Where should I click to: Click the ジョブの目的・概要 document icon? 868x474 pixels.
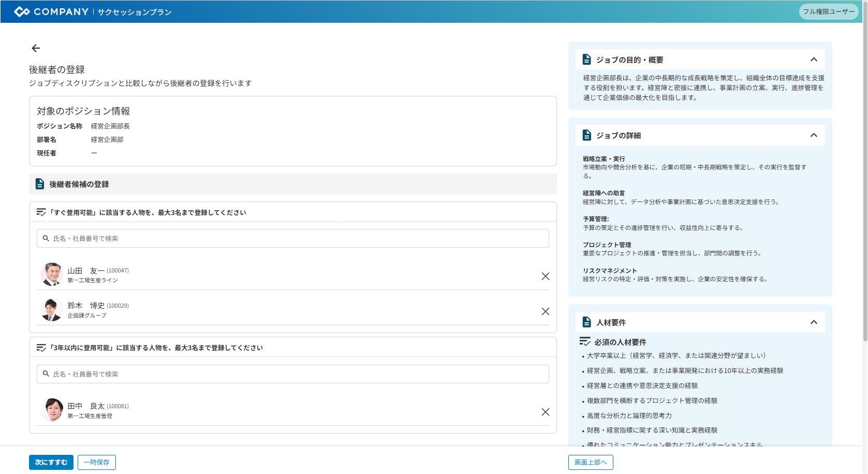pyautogui.click(x=586, y=60)
